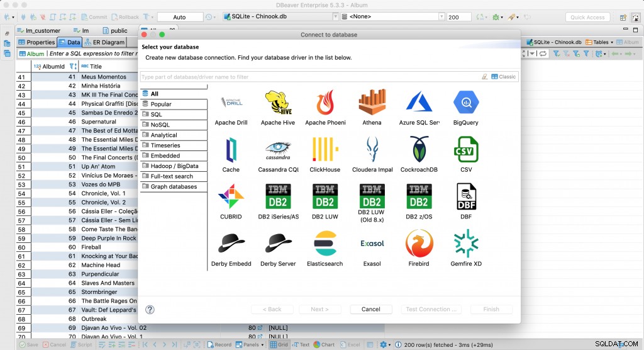Image resolution: width=644 pixels, height=350 pixels.
Task: Switch to Grid view in status bar
Action: coord(279,345)
